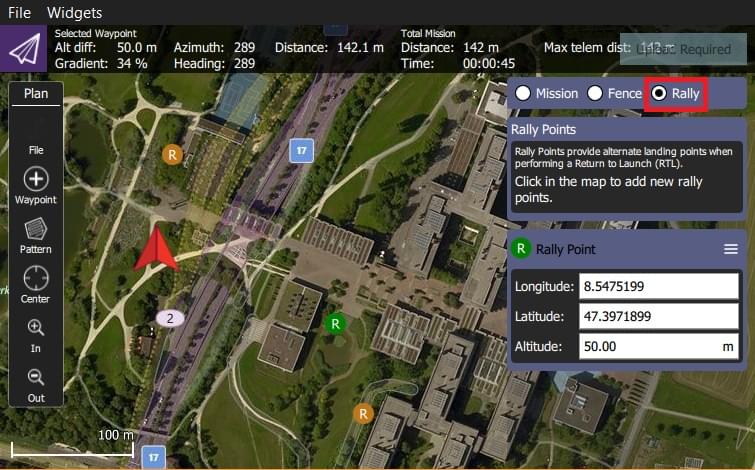Select the Waypoint tool

click(36, 185)
